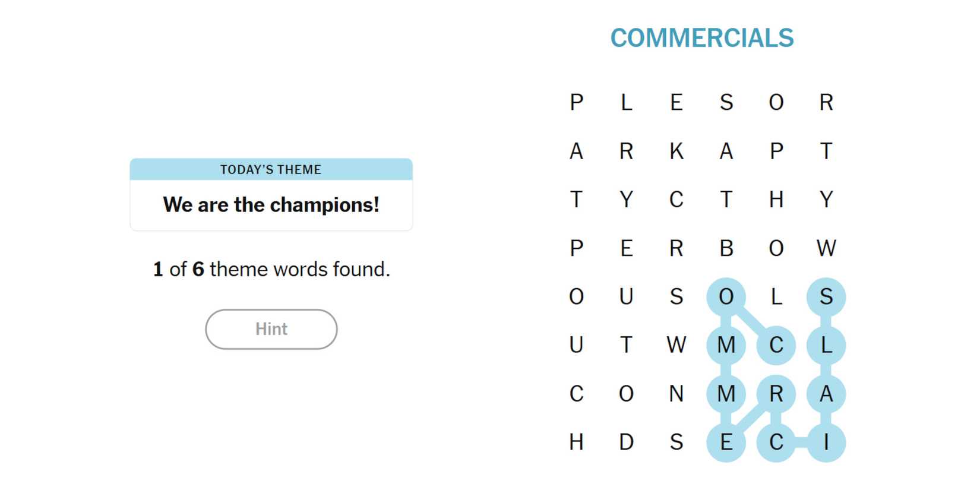
Task: Tap the letter D in the grid
Action: [x=626, y=442]
